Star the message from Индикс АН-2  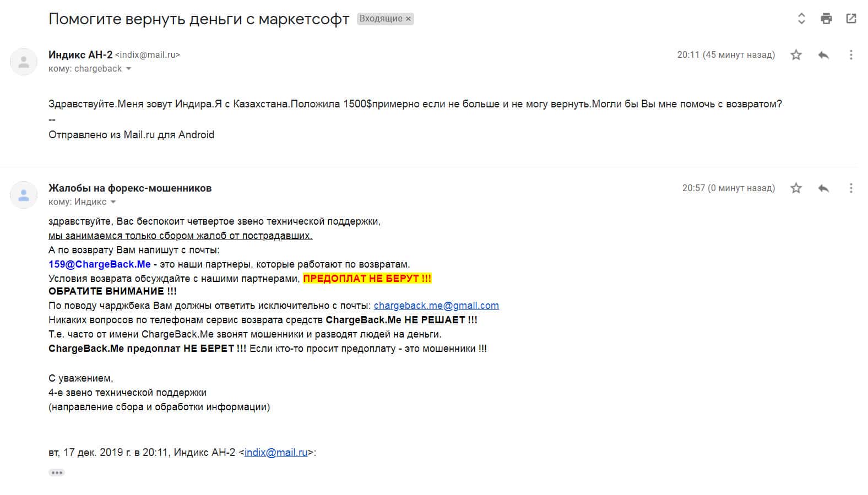point(796,55)
